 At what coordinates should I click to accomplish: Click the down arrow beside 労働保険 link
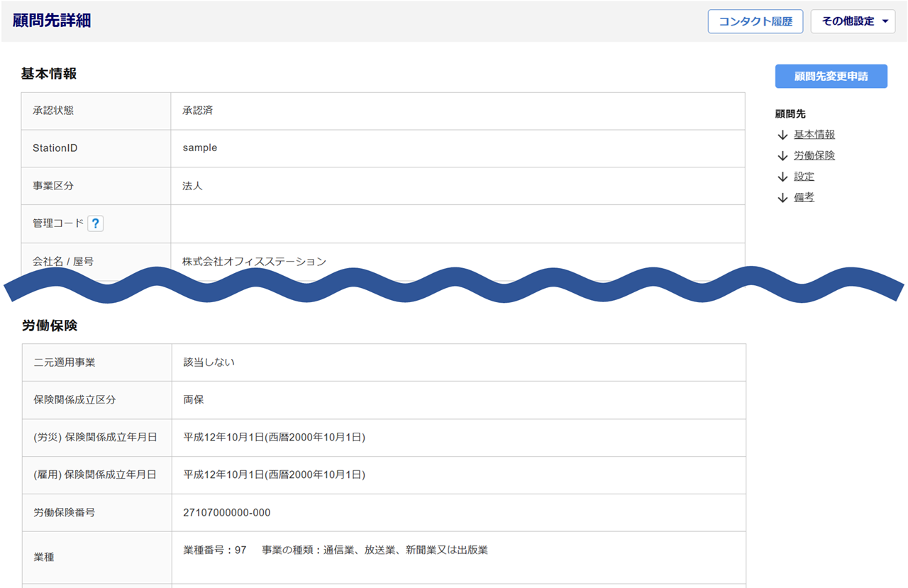(x=782, y=155)
